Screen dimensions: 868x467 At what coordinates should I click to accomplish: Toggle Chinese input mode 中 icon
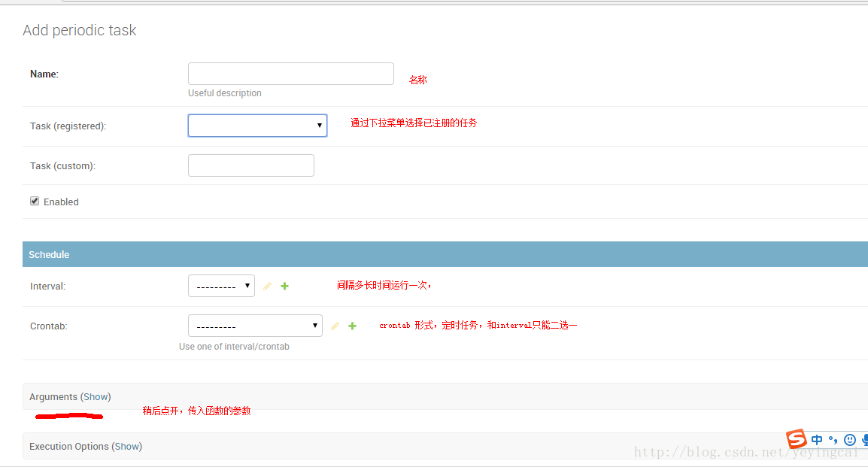click(x=817, y=440)
